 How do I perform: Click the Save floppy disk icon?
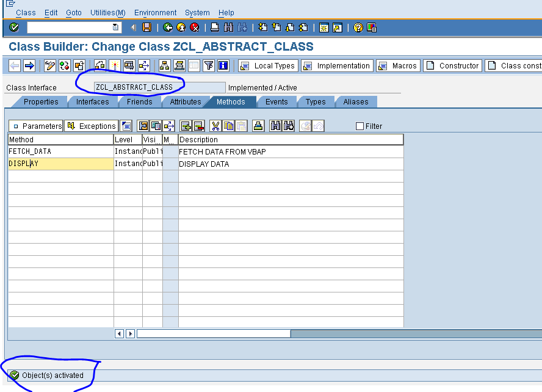tap(147, 27)
